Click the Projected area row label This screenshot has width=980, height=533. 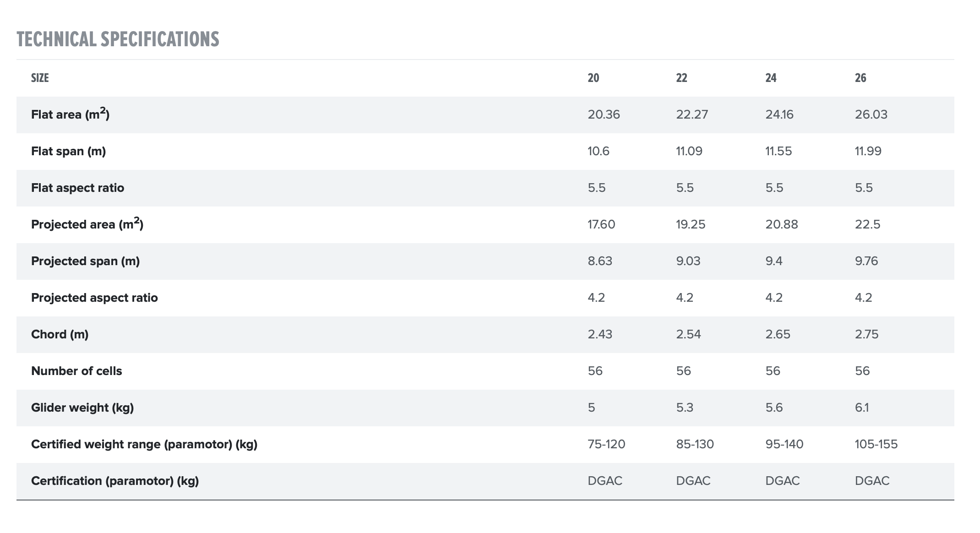point(87,224)
